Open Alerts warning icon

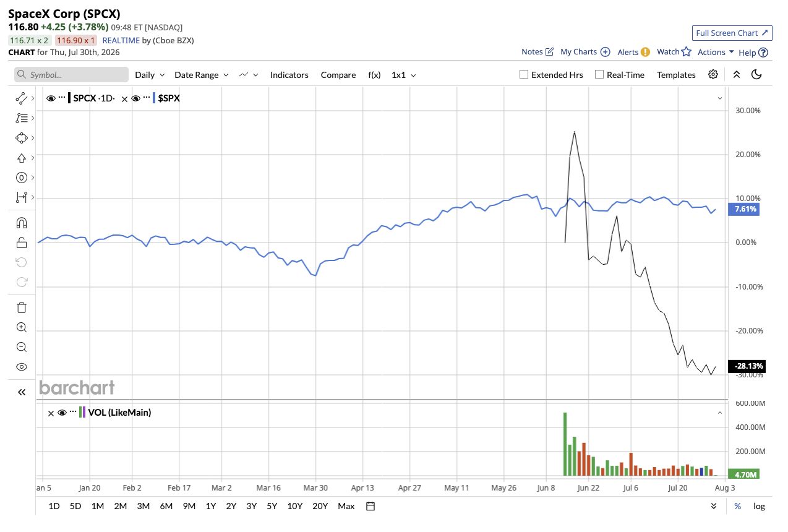(x=645, y=52)
